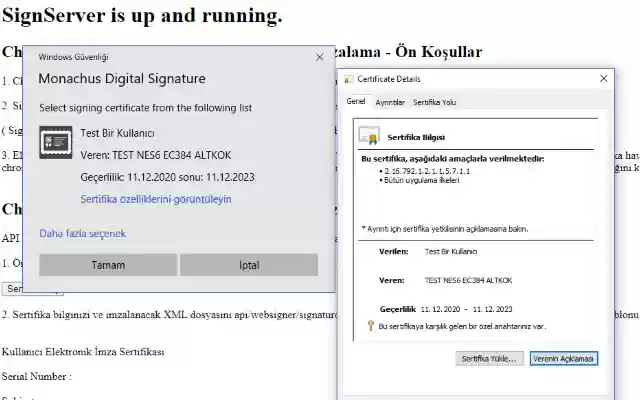The height and width of the screenshot is (400, 640).
Task: Click certificate icon beside Sertifika Bilgisi
Action: pos(369,136)
